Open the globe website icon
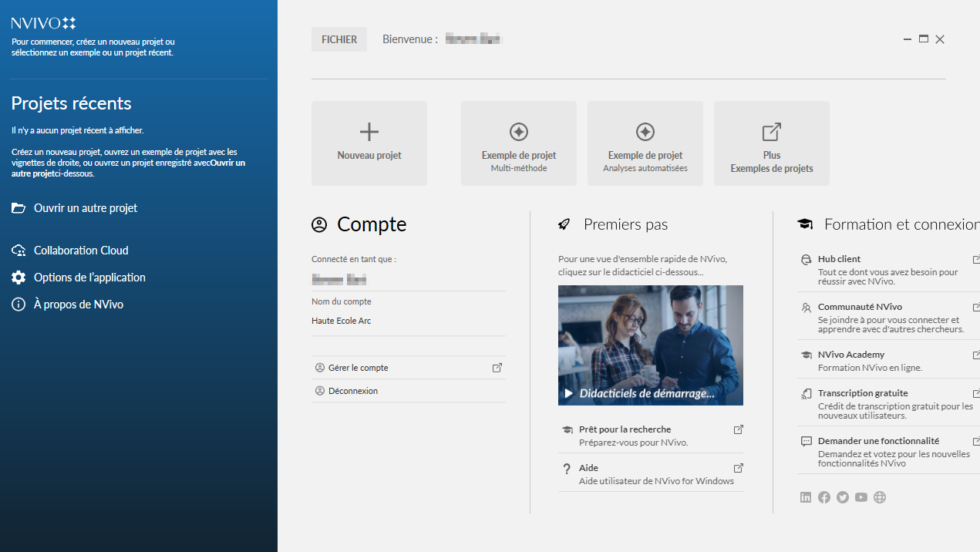Image resolution: width=980 pixels, height=552 pixels. coord(880,497)
